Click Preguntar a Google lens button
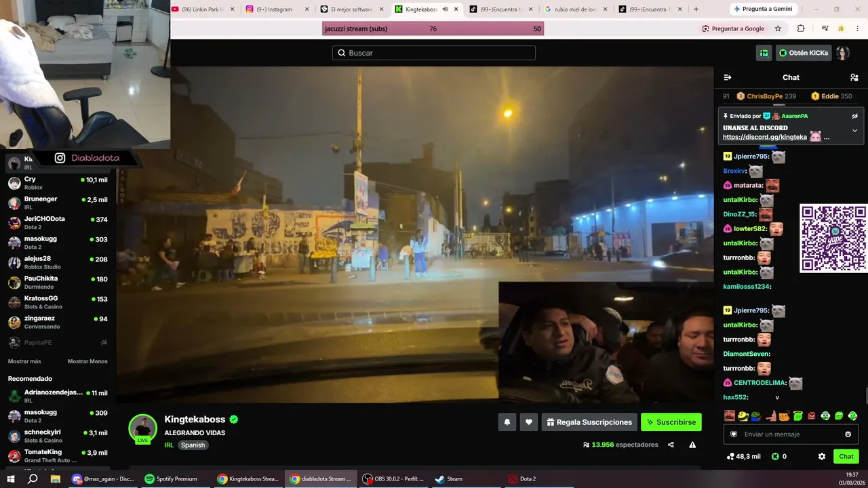The width and height of the screenshot is (868, 488). [733, 28]
